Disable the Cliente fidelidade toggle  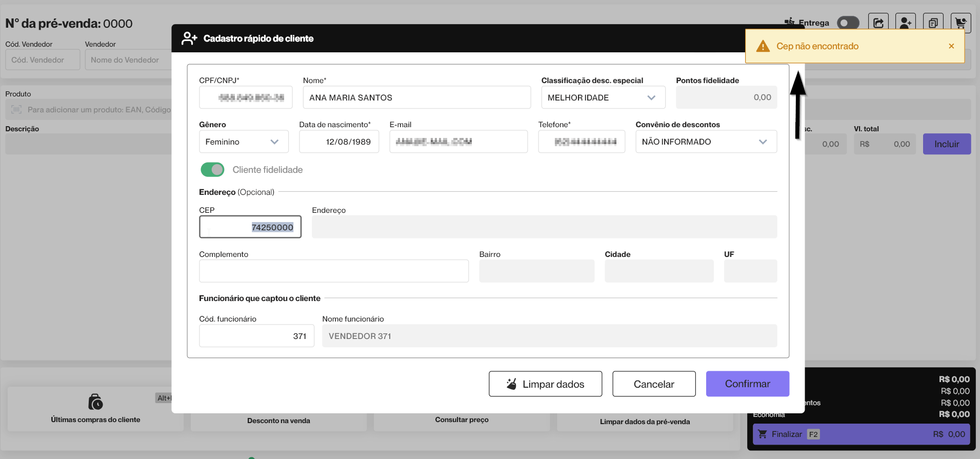212,170
